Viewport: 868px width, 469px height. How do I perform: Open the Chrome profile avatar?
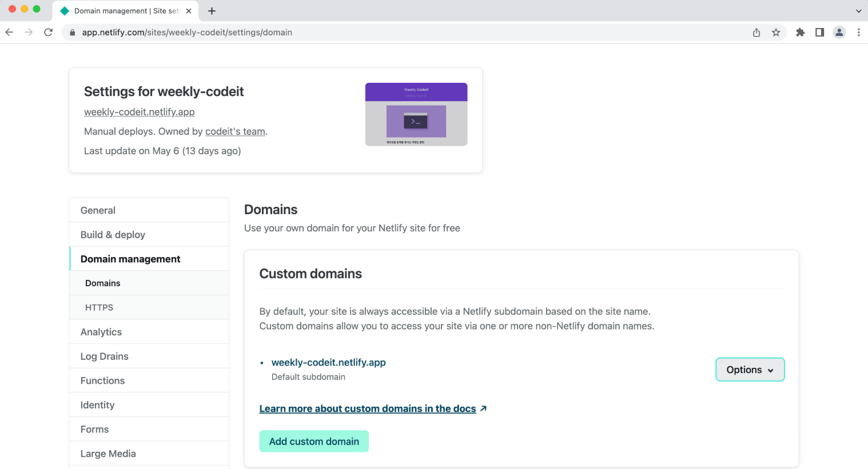[839, 33]
